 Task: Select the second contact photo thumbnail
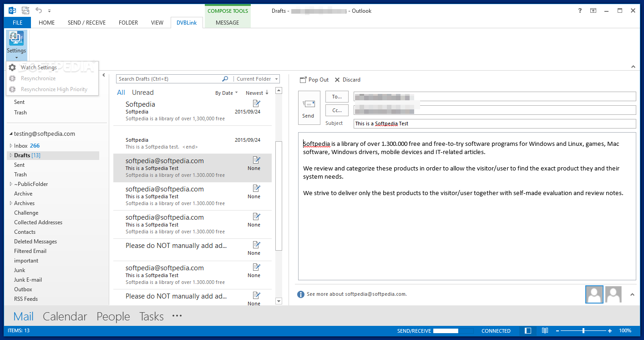614,294
